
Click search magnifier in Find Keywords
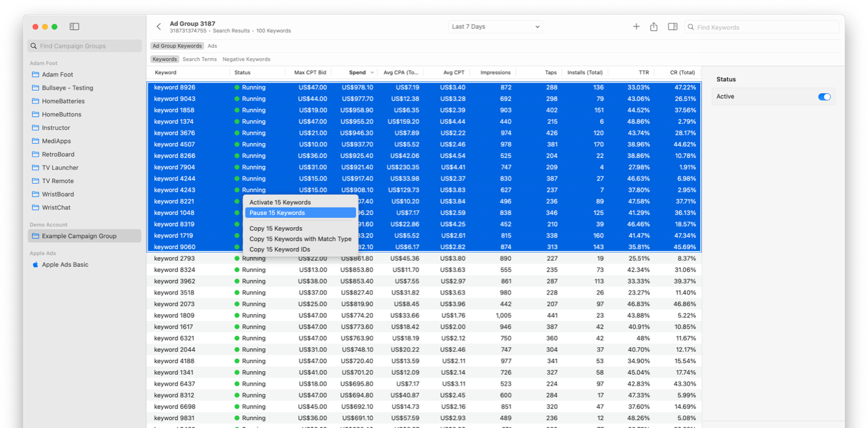point(691,28)
